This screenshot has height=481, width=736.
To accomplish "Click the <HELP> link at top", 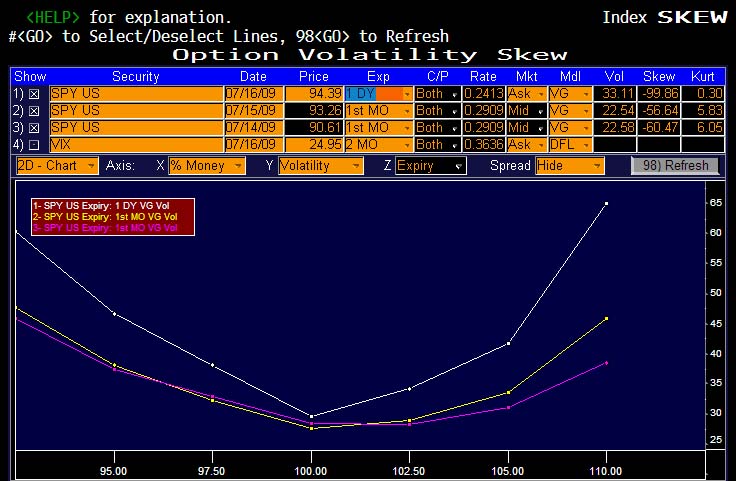I will (x=53, y=17).
